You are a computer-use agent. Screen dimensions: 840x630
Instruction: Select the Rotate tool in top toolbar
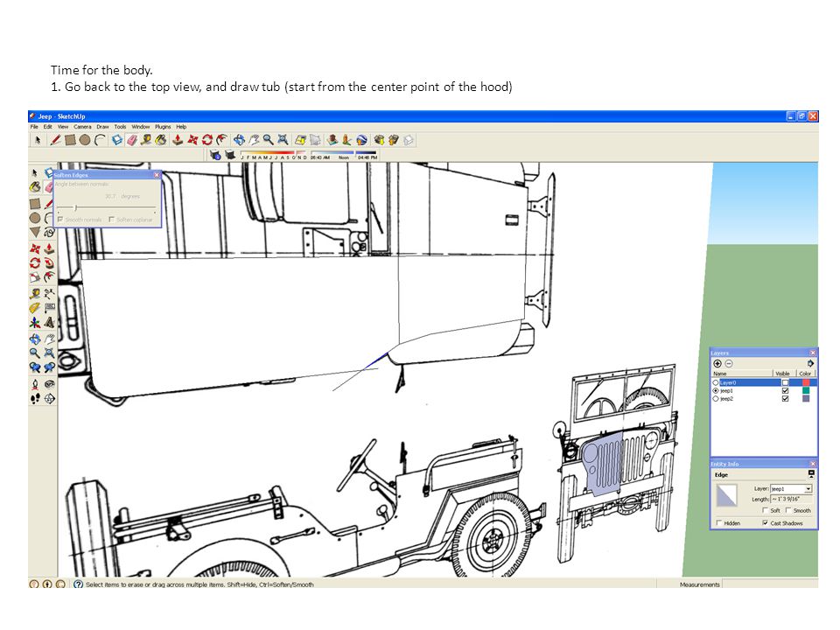click(x=206, y=140)
